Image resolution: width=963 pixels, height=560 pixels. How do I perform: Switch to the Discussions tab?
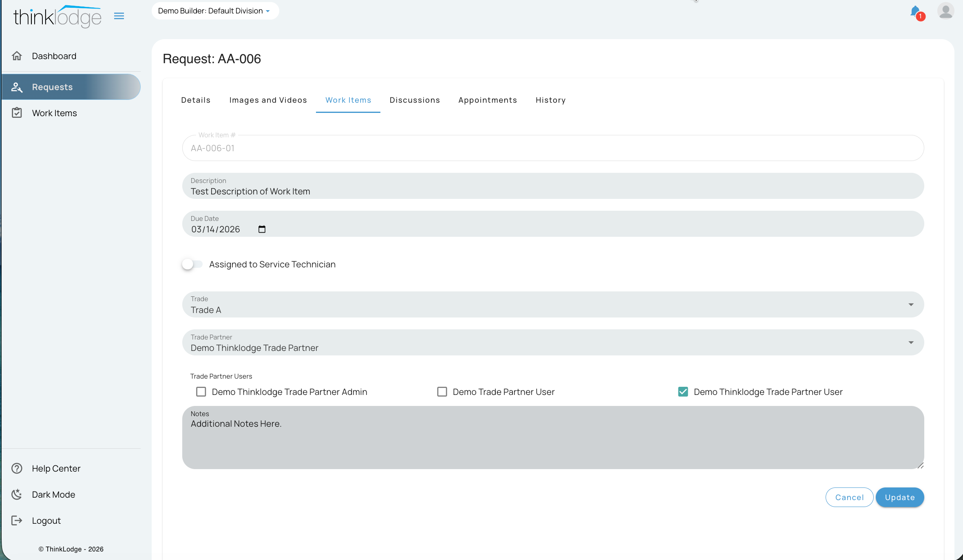[x=415, y=100]
